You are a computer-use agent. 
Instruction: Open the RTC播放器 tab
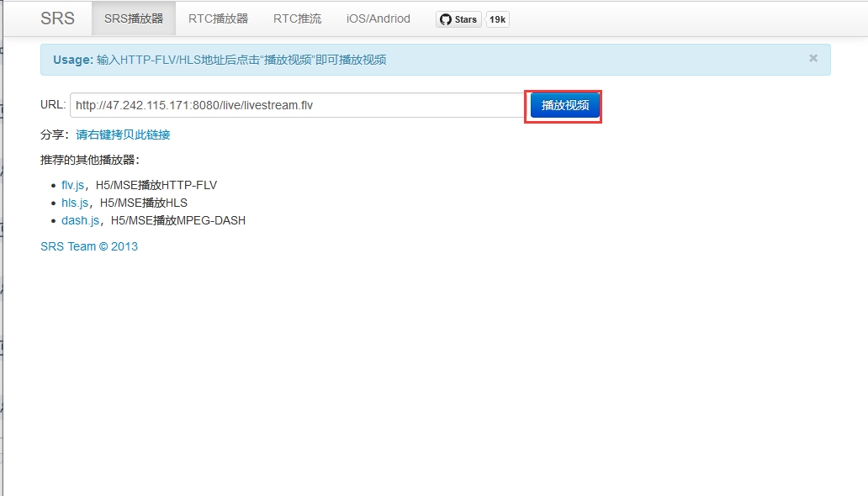click(x=218, y=18)
